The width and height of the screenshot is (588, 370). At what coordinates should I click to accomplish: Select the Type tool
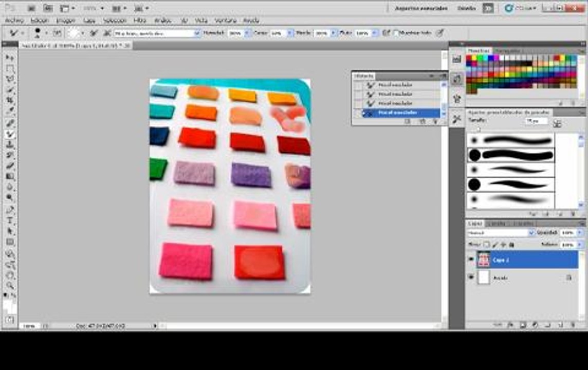tap(10, 220)
